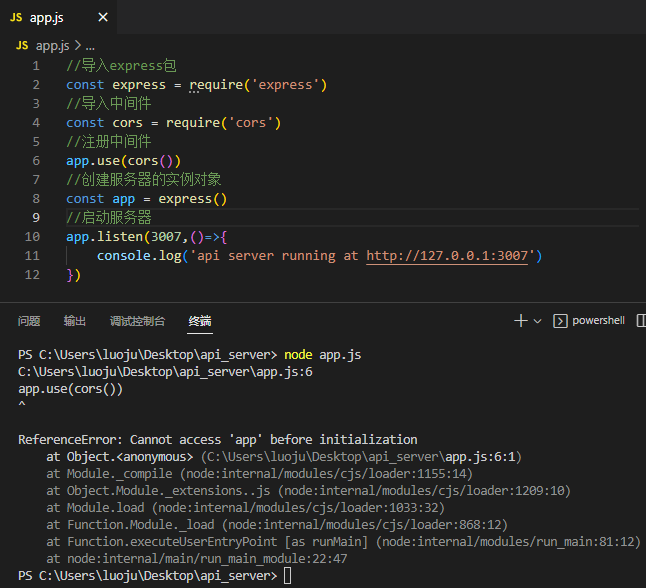Click app.js in the breadcrumb path

tap(52, 46)
